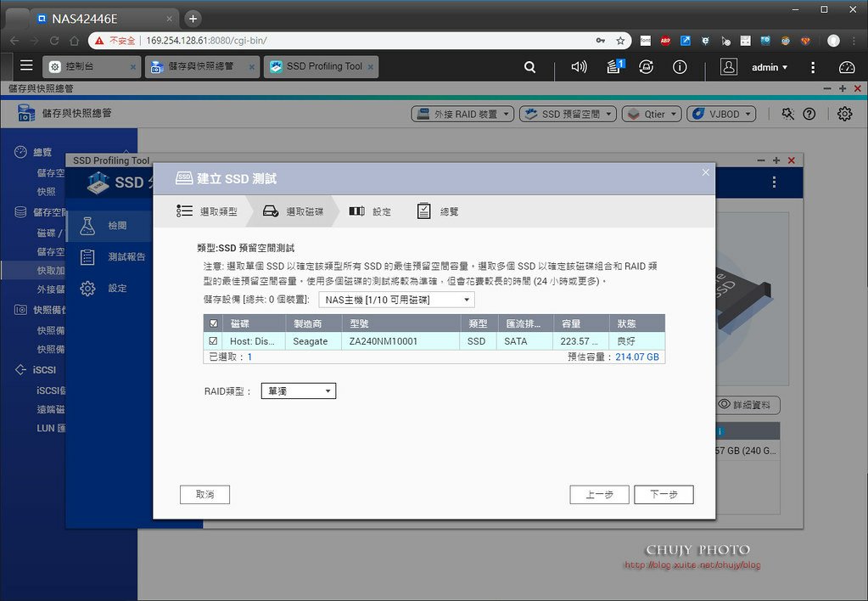Open the 快照 item in storage sidebar

pyautogui.click(x=47, y=192)
